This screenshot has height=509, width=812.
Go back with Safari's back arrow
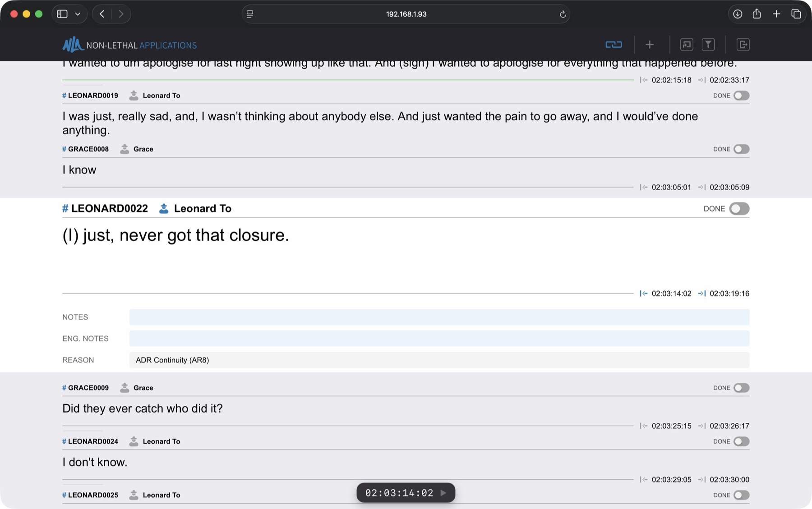pos(102,14)
